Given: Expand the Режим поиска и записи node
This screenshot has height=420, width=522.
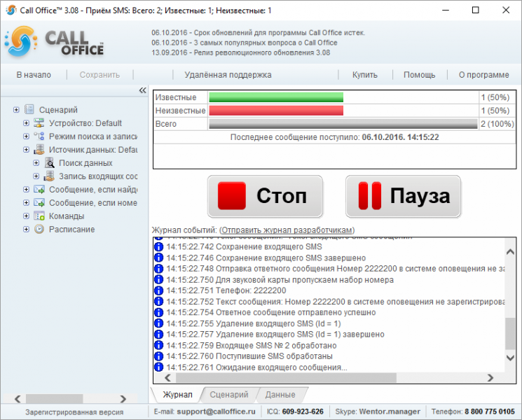Looking at the screenshot, I should point(26,136).
